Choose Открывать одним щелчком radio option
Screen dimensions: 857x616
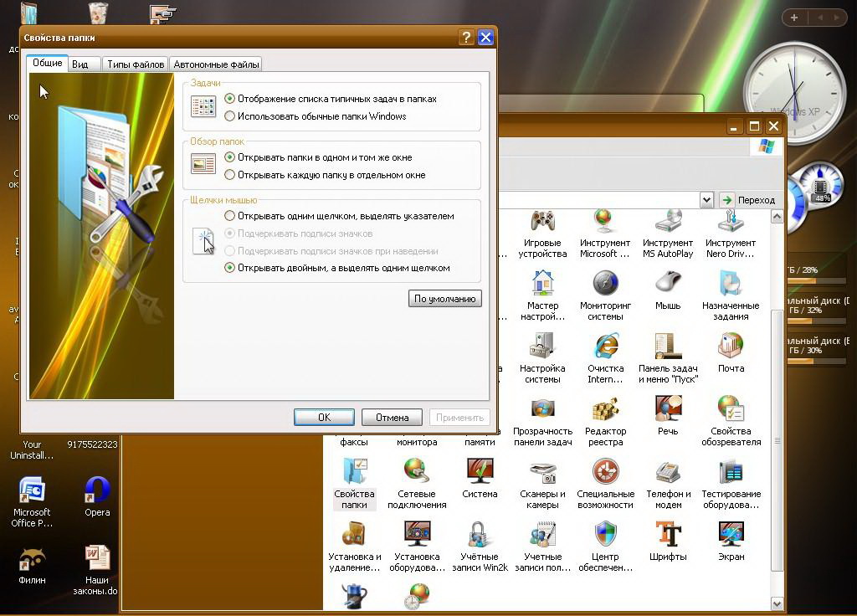pyautogui.click(x=230, y=216)
